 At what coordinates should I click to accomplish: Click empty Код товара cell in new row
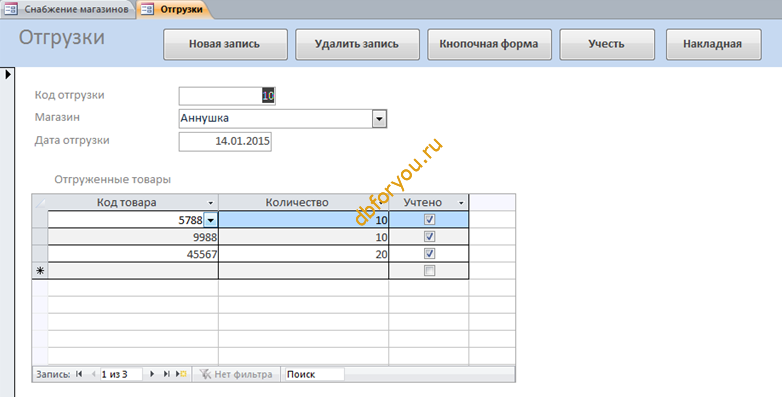click(133, 271)
